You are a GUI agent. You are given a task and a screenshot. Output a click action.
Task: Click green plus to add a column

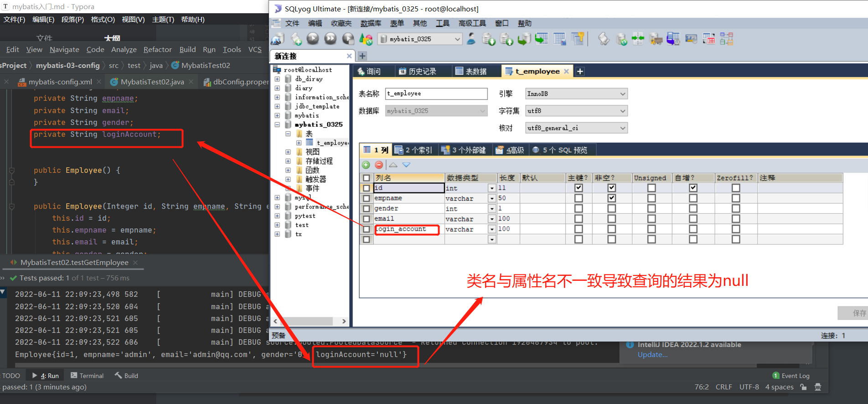tap(366, 165)
